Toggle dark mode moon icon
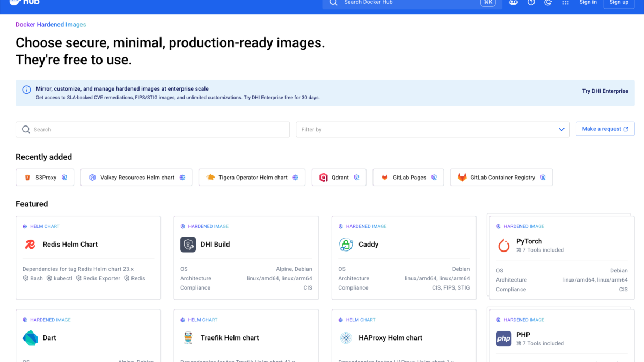 [548, 2]
